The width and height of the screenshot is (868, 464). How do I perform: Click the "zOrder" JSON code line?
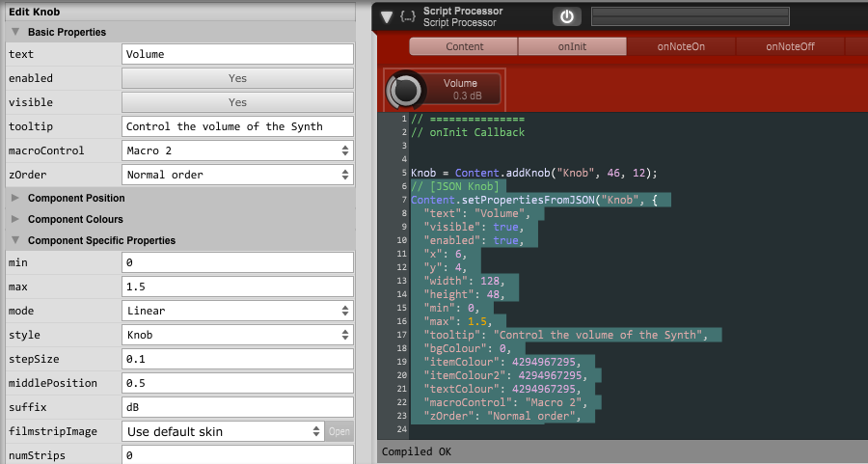click(502, 416)
